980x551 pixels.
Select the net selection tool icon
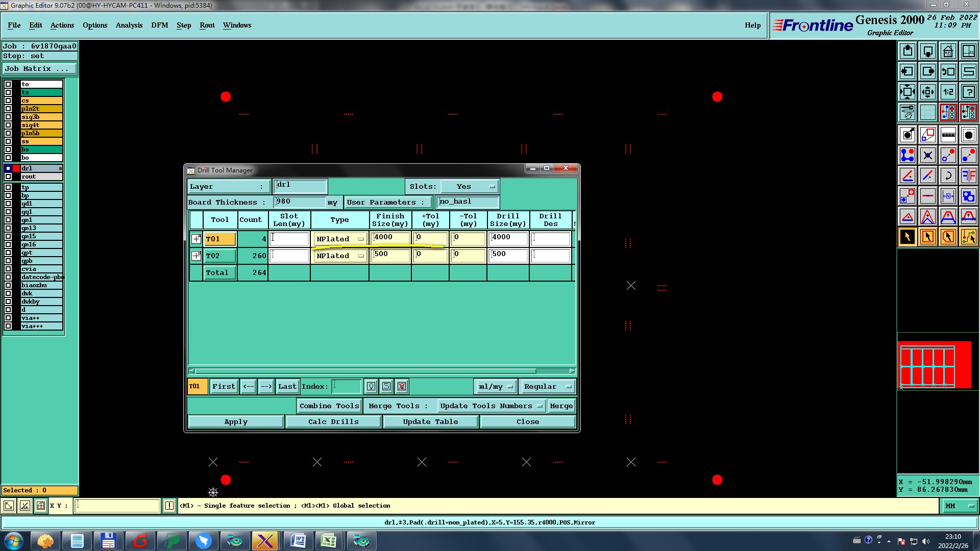969,237
